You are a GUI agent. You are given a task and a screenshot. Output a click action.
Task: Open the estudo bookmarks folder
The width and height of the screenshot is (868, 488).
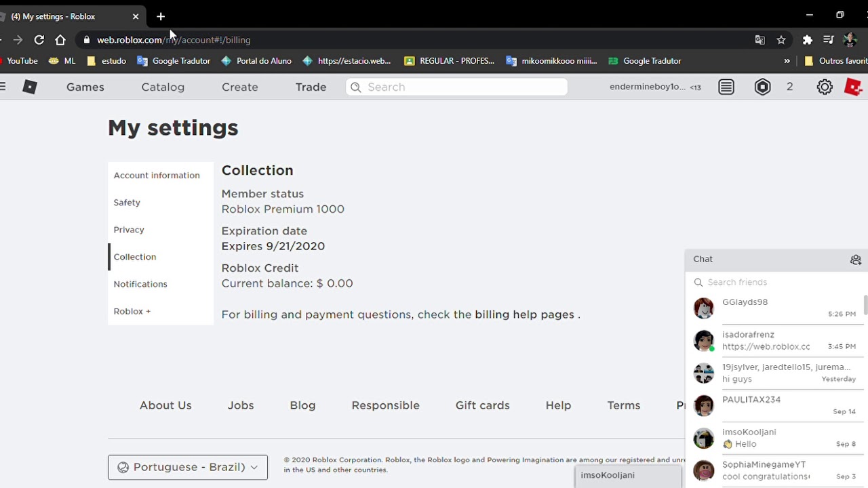tap(106, 61)
